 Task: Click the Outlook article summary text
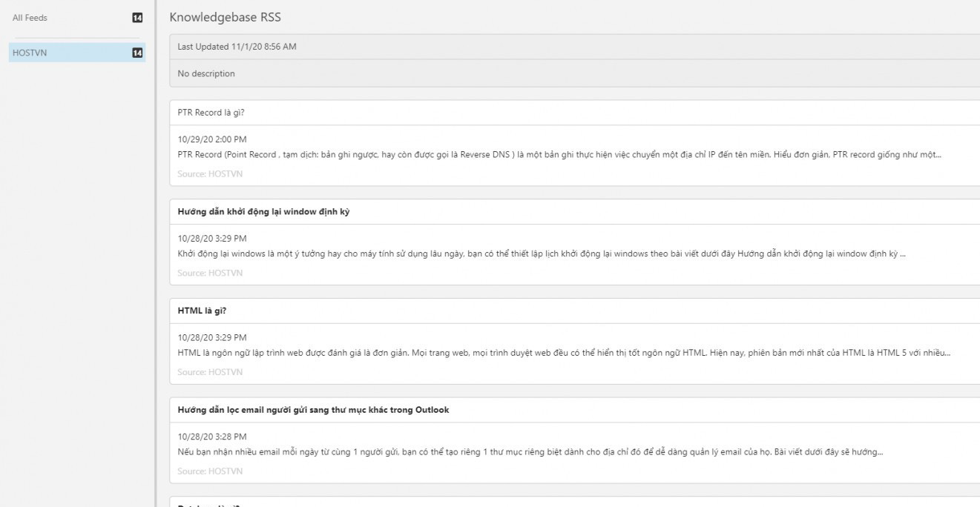[530, 451]
